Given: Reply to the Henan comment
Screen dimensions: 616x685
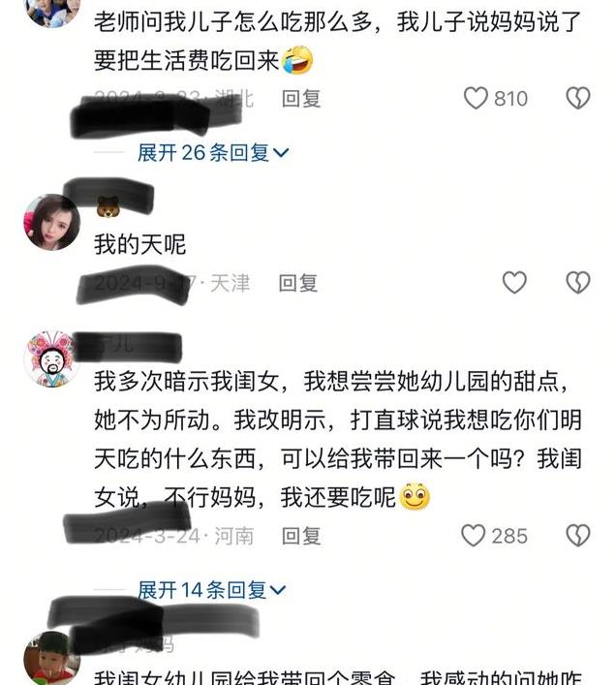Looking at the screenshot, I should point(301,537).
